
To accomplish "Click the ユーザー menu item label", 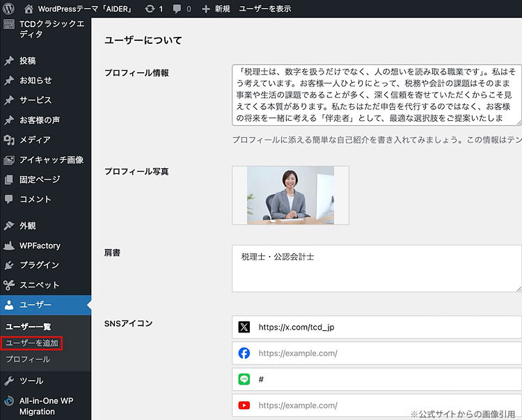I will pos(35,305).
